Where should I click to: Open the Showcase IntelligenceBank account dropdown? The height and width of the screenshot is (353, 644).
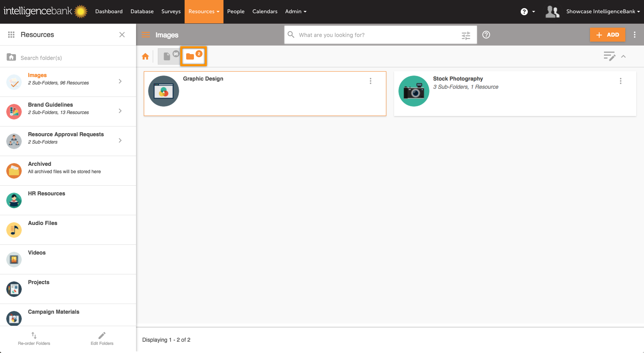603,12
